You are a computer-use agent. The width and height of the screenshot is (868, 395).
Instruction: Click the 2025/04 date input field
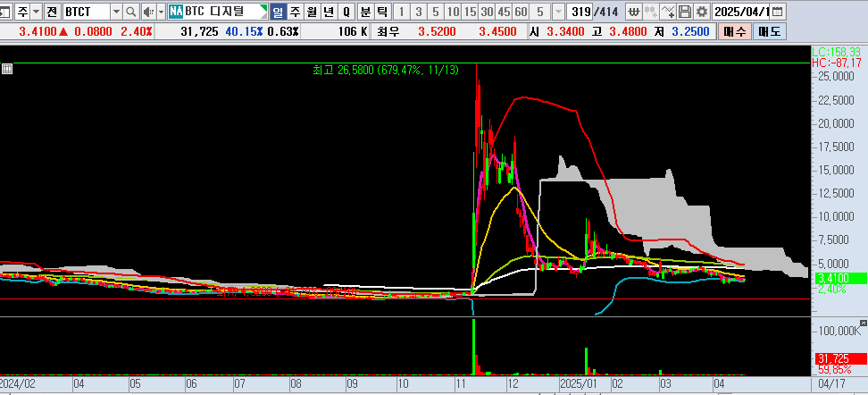coord(742,11)
